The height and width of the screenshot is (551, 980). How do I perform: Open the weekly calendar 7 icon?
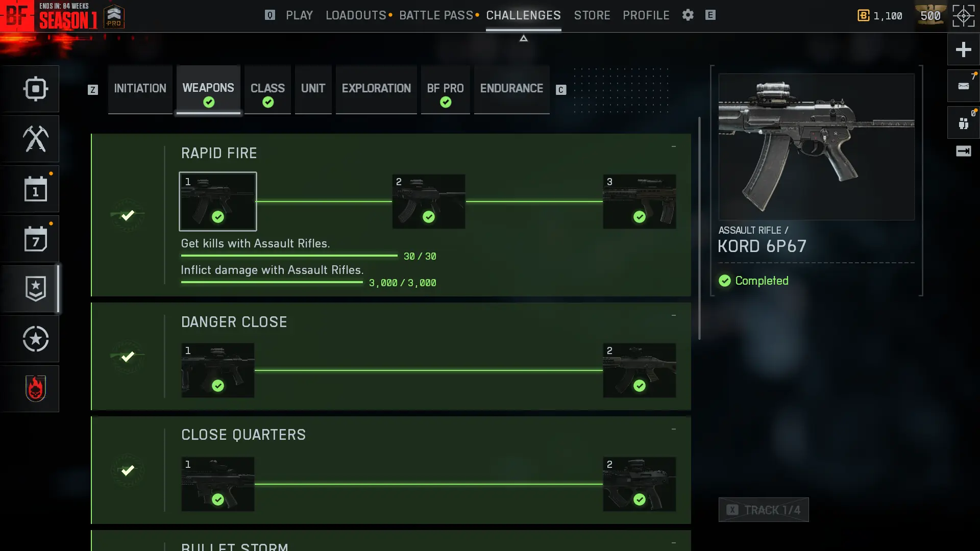pyautogui.click(x=36, y=239)
